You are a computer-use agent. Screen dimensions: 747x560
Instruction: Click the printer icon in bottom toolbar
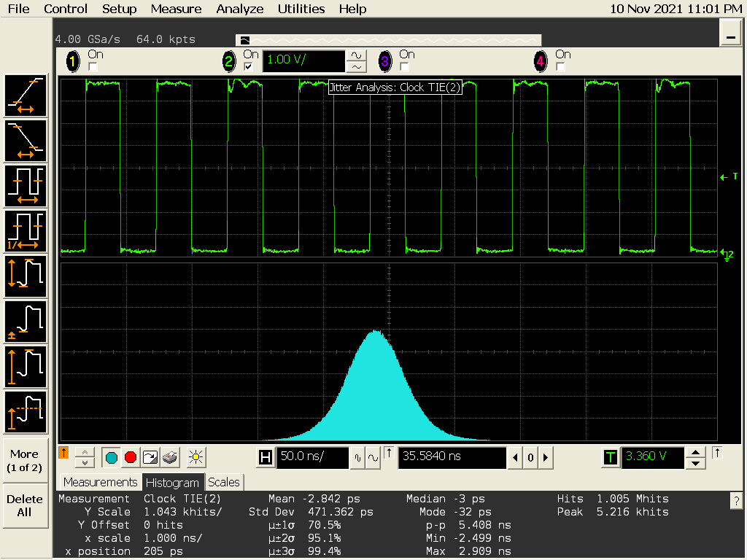pos(170,457)
